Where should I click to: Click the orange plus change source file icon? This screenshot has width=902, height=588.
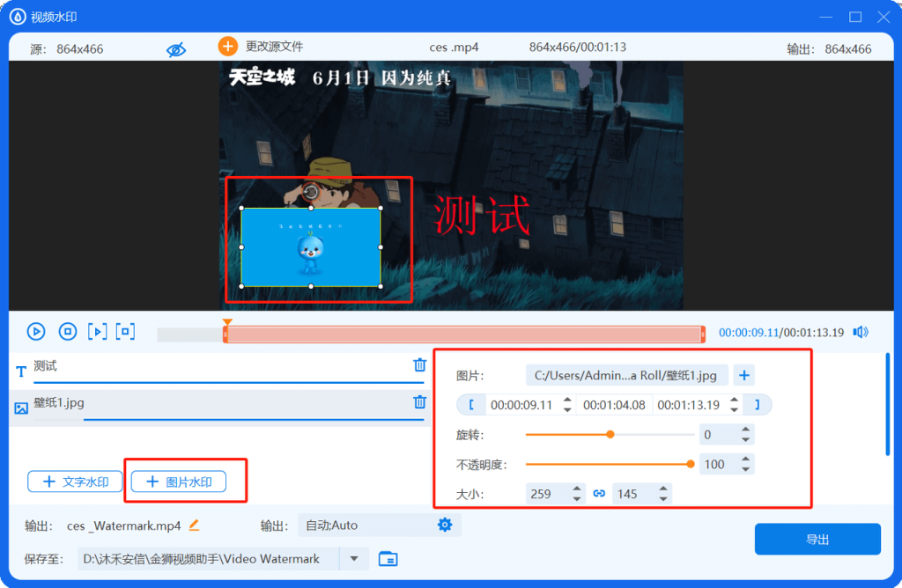pyautogui.click(x=227, y=46)
